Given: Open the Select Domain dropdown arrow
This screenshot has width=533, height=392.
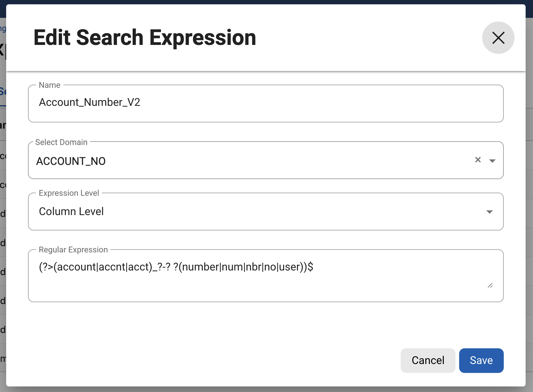Looking at the screenshot, I should [492, 161].
